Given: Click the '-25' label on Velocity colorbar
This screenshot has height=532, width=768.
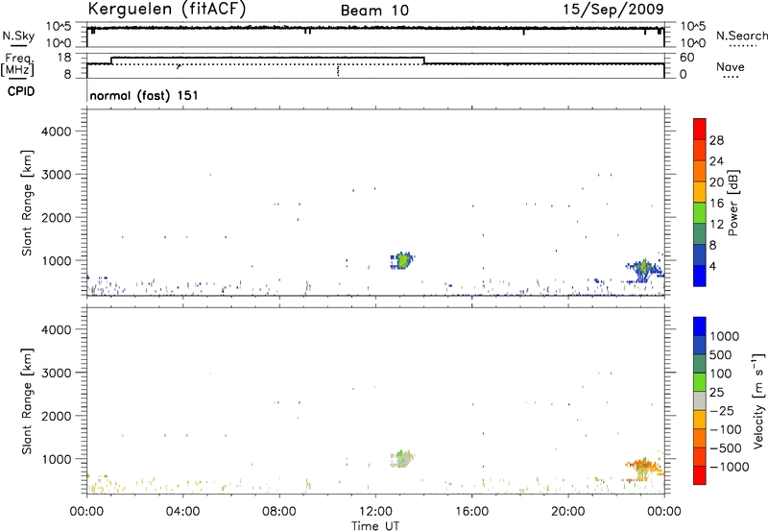Looking at the screenshot, I should click(x=722, y=411).
